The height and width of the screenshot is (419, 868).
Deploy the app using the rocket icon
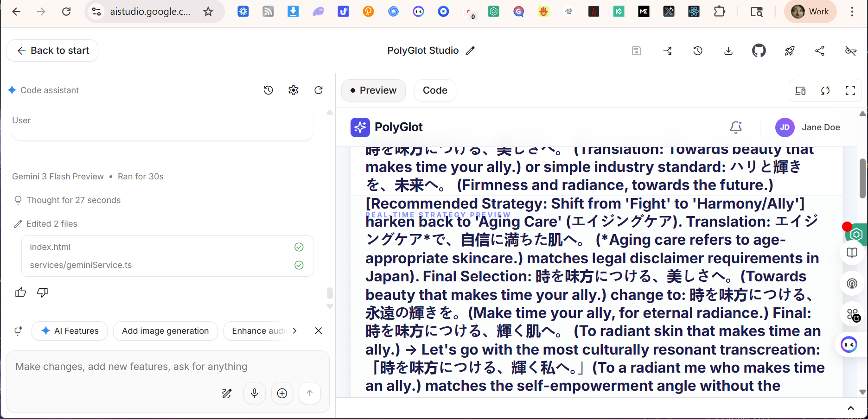click(x=790, y=51)
